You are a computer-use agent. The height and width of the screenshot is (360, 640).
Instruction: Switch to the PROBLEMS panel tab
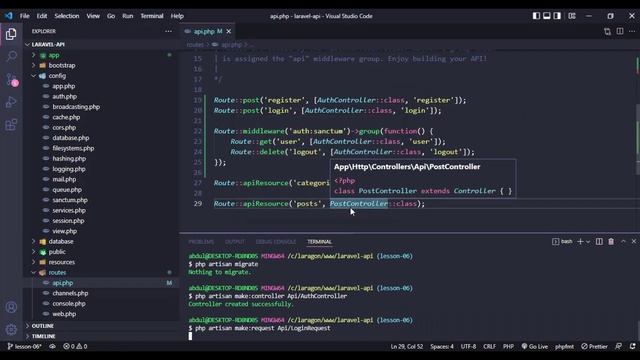[x=201, y=242]
